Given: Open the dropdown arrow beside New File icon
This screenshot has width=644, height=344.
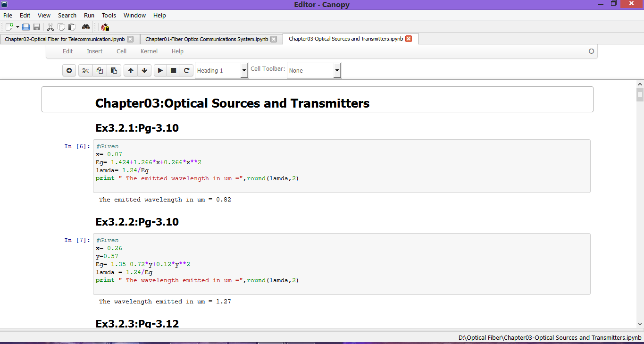Looking at the screenshot, I should [17, 27].
